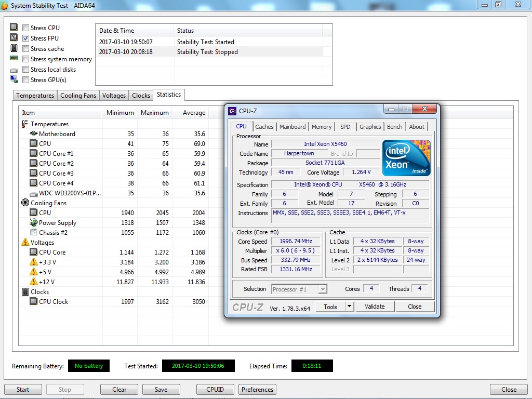532x399 pixels.
Task: Click the Stress local disks drive icon
Action: (x=14, y=70)
